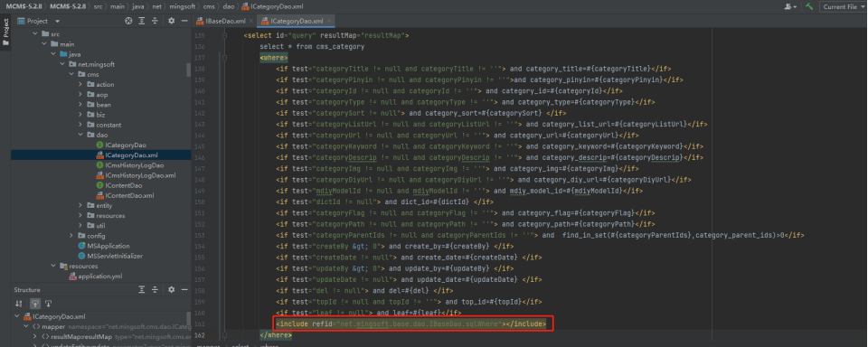Click fold toggle on line 137 where tag
This screenshot has height=347, width=868.
pyautogui.click(x=224, y=58)
